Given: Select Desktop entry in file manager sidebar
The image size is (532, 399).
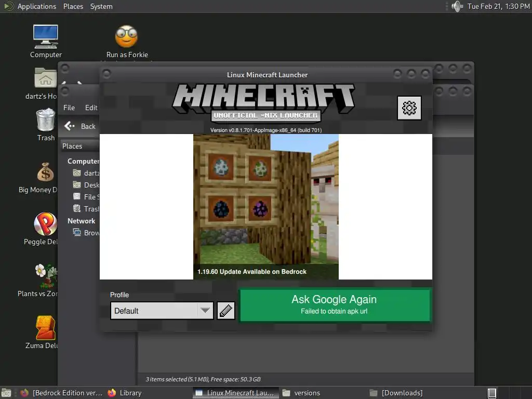Looking at the screenshot, I should (86, 185).
